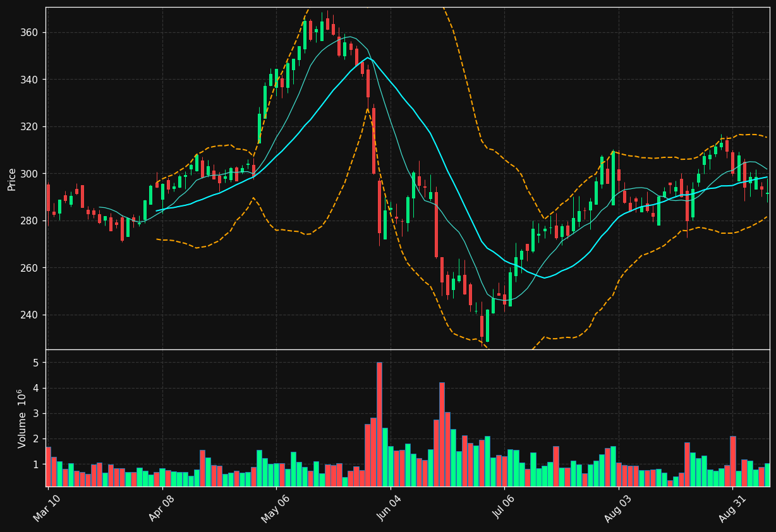The height and width of the screenshot is (532, 776).
Task: Click the 'Price' axis title
Action: pos(12,179)
